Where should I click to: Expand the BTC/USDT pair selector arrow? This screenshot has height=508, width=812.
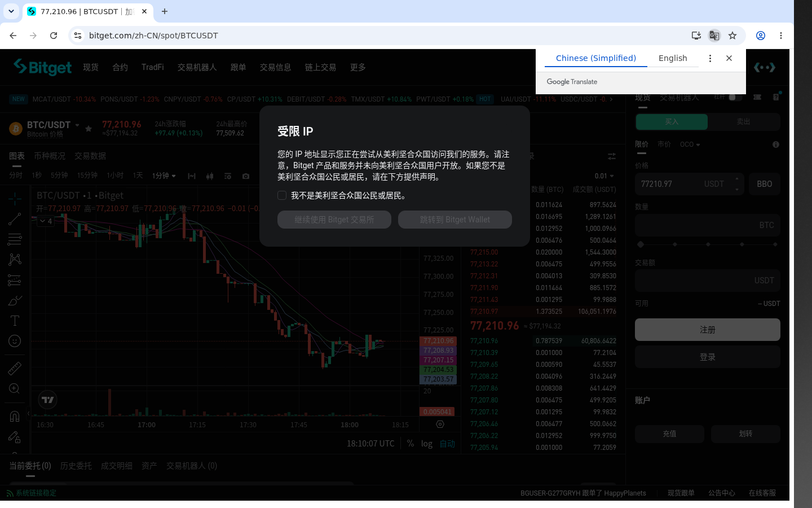coord(77,125)
